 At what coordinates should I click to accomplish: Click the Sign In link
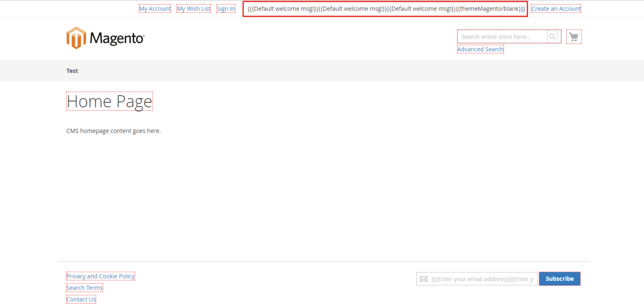[226, 9]
